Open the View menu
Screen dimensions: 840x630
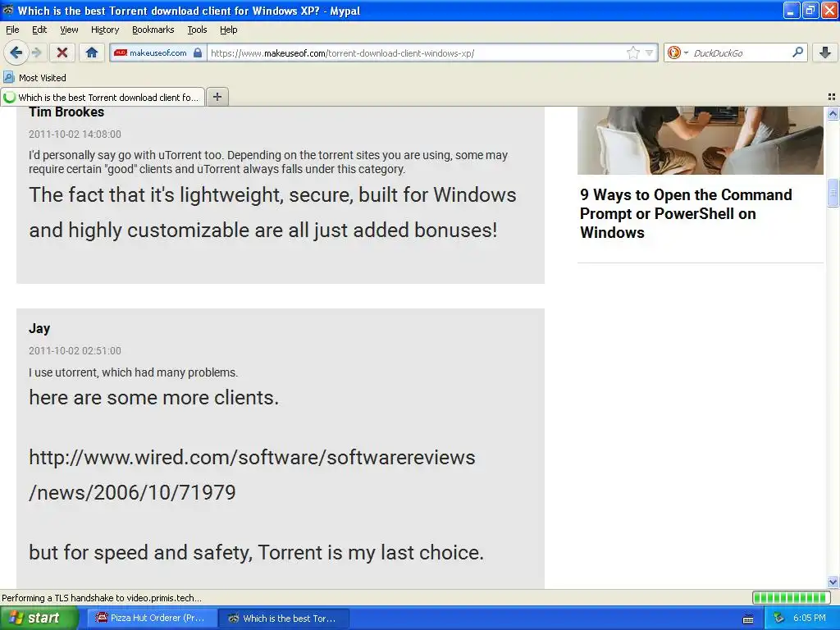point(69,30)
